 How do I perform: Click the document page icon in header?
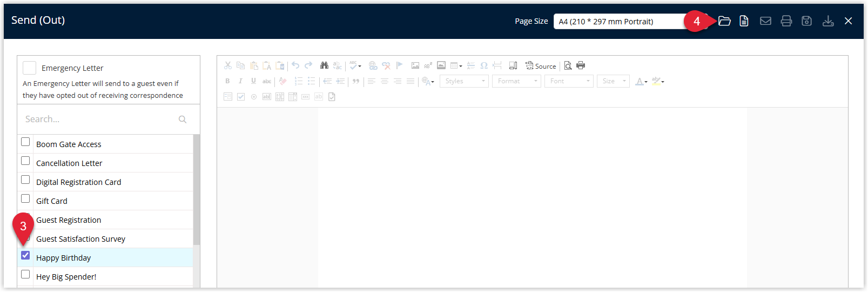point(744,21)
